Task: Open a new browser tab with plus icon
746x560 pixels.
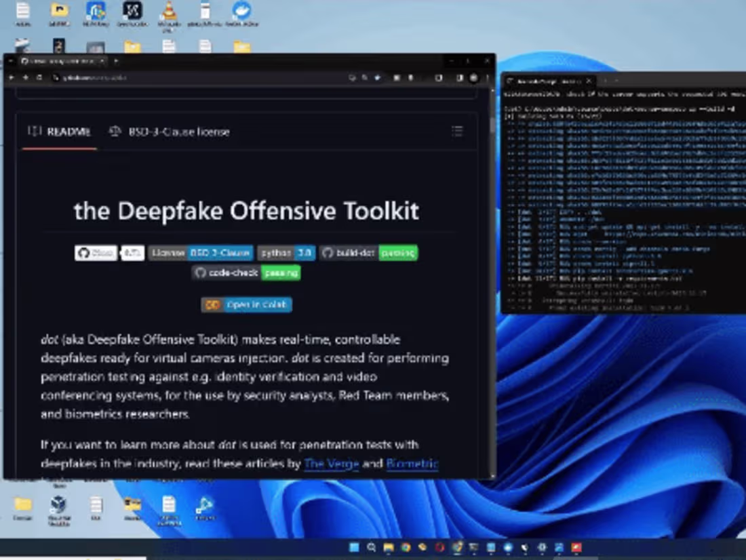Action: coord(115,60)
